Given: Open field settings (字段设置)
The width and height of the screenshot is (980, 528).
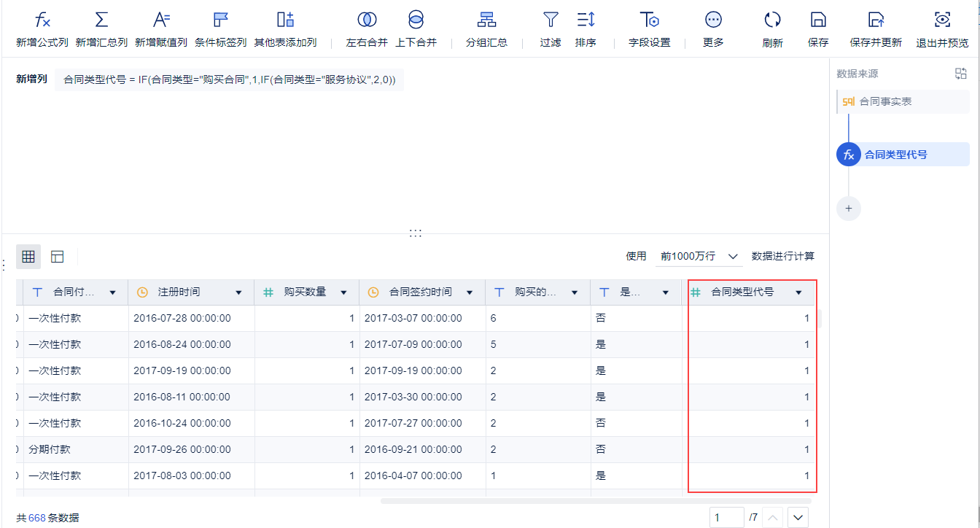Looking at the screenshot, I should (x=649, y=29).
